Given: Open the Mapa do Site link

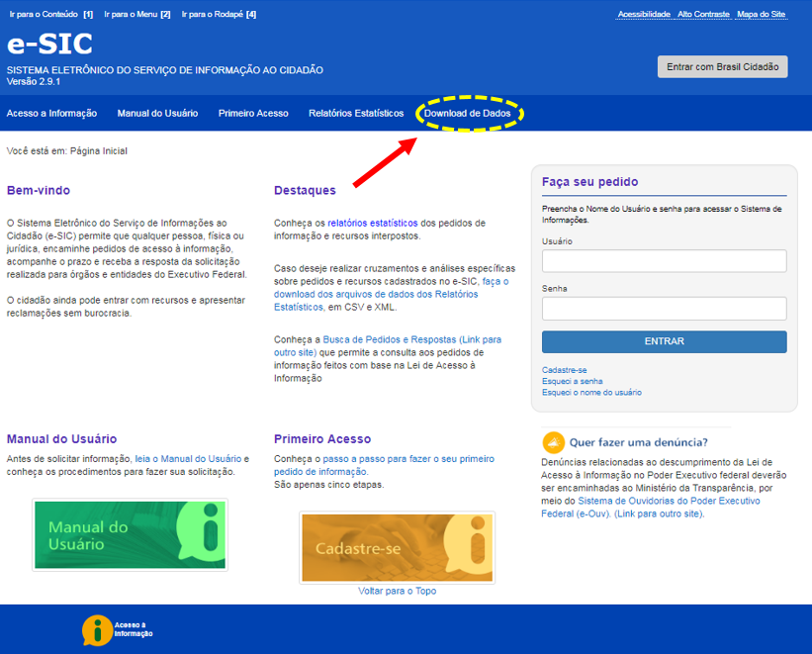Looking at the screenshot, I should pyautogui.click(x=763, y=15).
